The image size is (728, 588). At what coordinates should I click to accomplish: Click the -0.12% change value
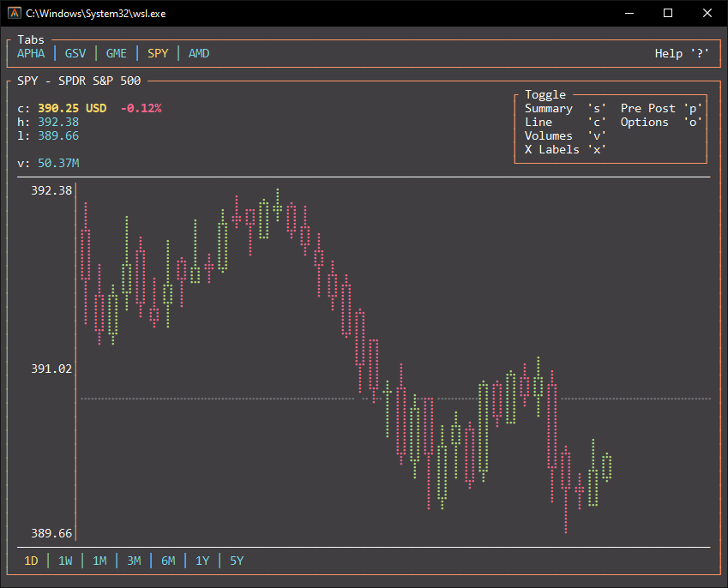(141, 108)
